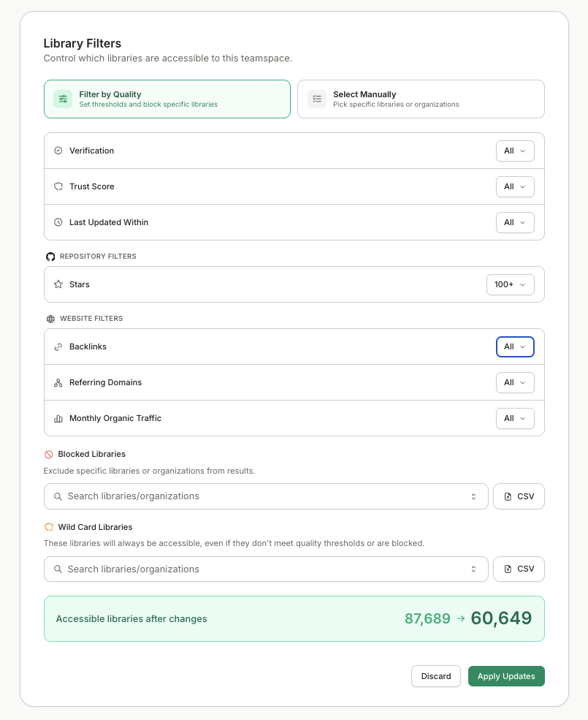The image size is (588, 720).
Task: Switch to Select Manually mode
Action: pyautogui.click(x=420, y=99)
